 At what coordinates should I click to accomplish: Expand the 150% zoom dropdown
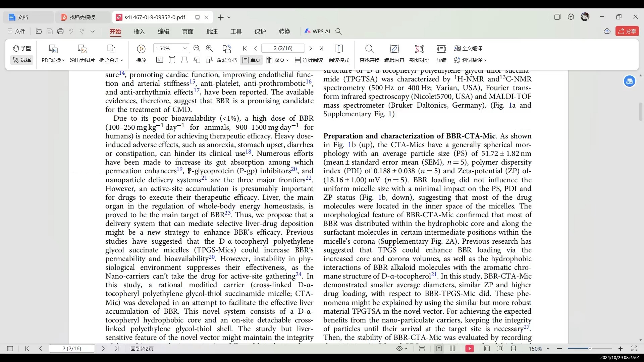(185, 49)
